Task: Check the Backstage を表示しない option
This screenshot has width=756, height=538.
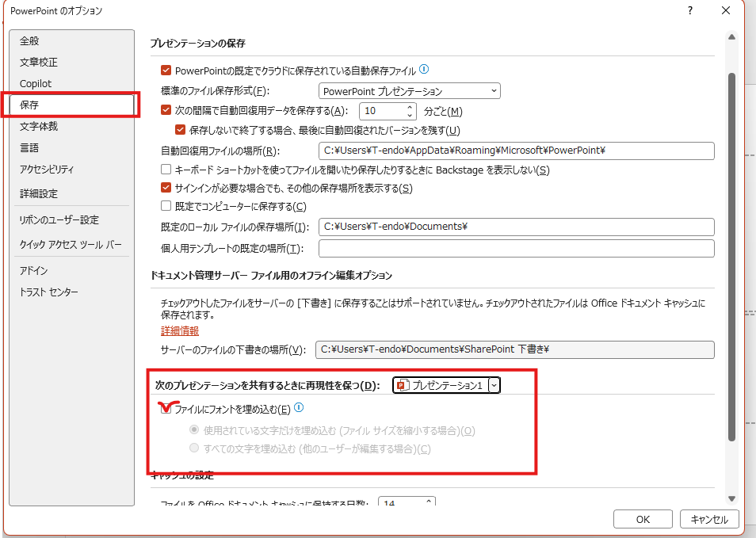Action: pyautogui.click(x=166, y=170)
